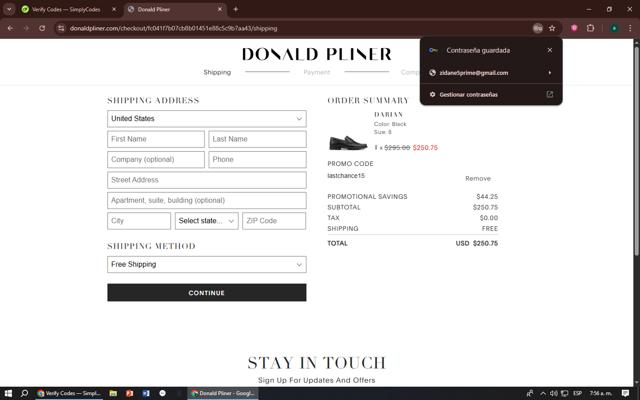Open the pink shield extension icon
Viewport: 640px width, 400px height.
pos(574,28)
